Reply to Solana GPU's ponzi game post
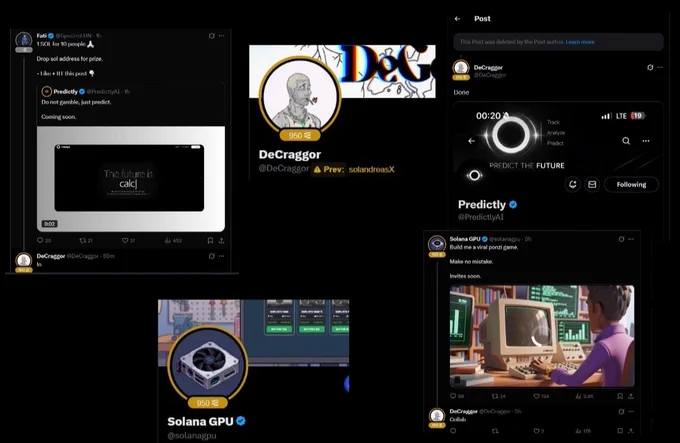680x443 pixels. pos(453,396)
